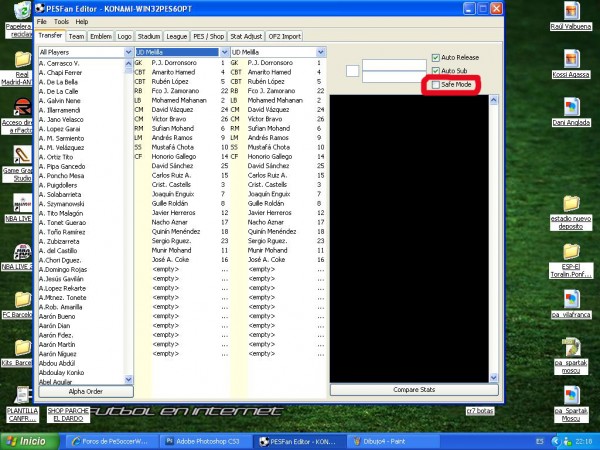The image size is (600, 450).
Task: Click the upper text field near Auto Release
Action: (x=394, y=65)
